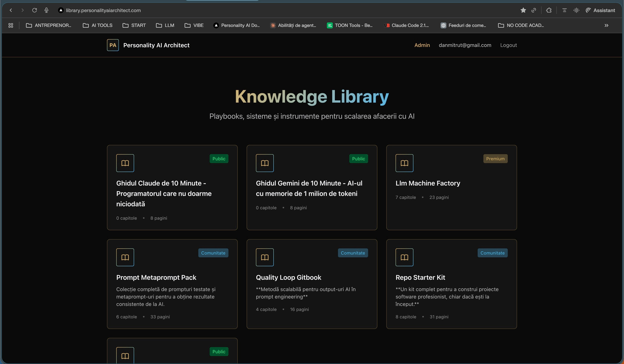624x364 pixels.
Task: Open the extensions puzzle icon
Action: (x=549, y=10)
